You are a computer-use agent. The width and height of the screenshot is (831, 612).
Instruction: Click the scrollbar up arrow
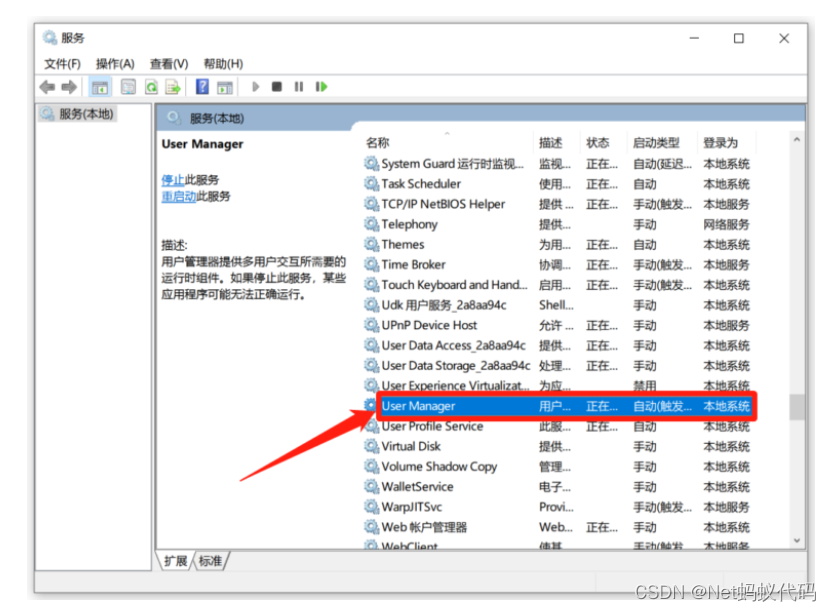[797, 140]
